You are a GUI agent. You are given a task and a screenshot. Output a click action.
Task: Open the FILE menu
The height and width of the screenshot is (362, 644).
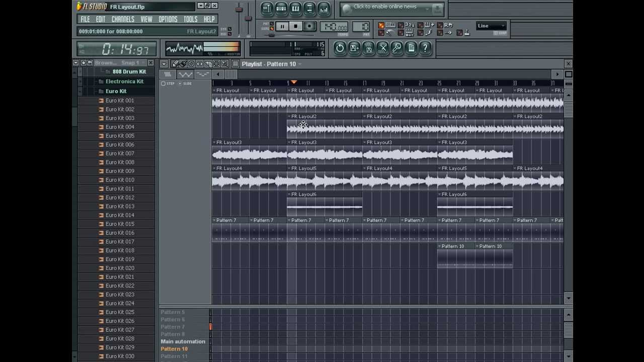85,19
